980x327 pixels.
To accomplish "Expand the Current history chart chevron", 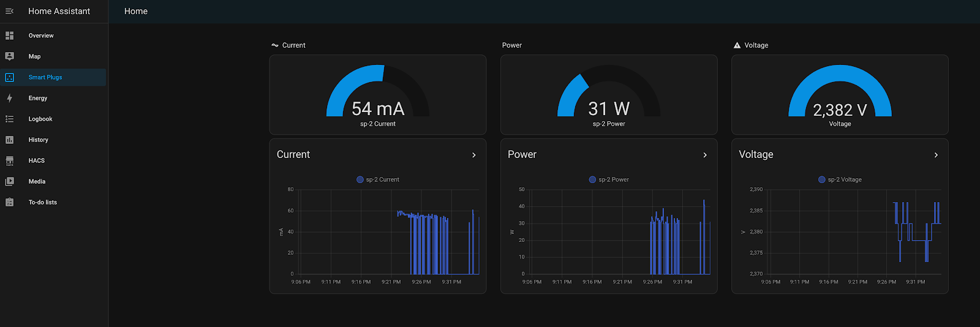I will 474,155.
